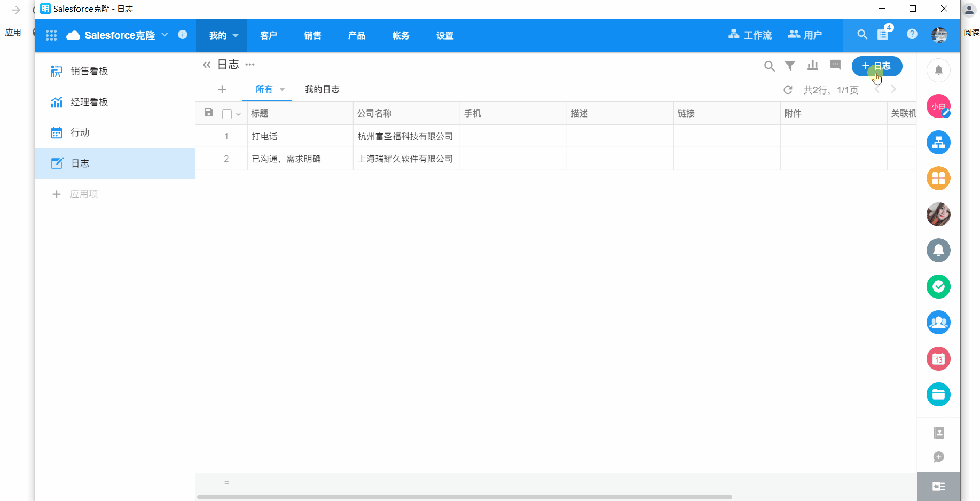The width and height of the screenshot is (980, 501).
Task: Collapse the right chat panel toggle
Action: click(938, 486)
